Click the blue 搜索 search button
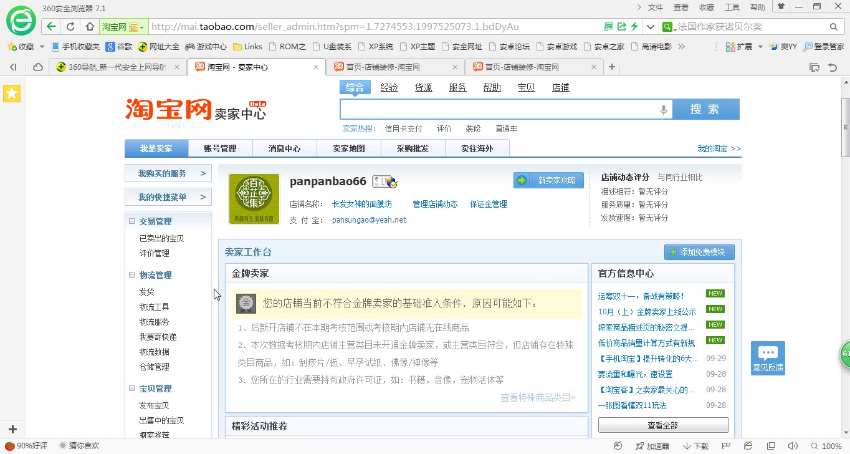This screenshot has height=454, width=850. [706, 109]
